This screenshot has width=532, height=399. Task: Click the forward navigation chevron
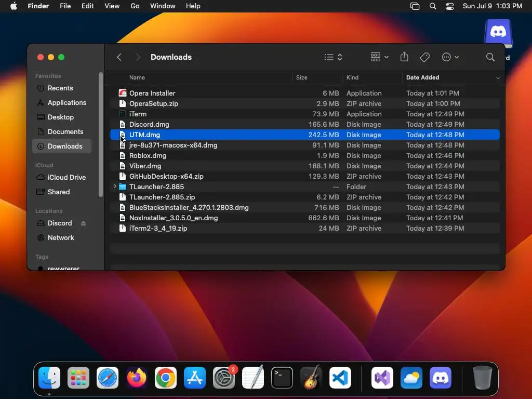tap(137, 57)
